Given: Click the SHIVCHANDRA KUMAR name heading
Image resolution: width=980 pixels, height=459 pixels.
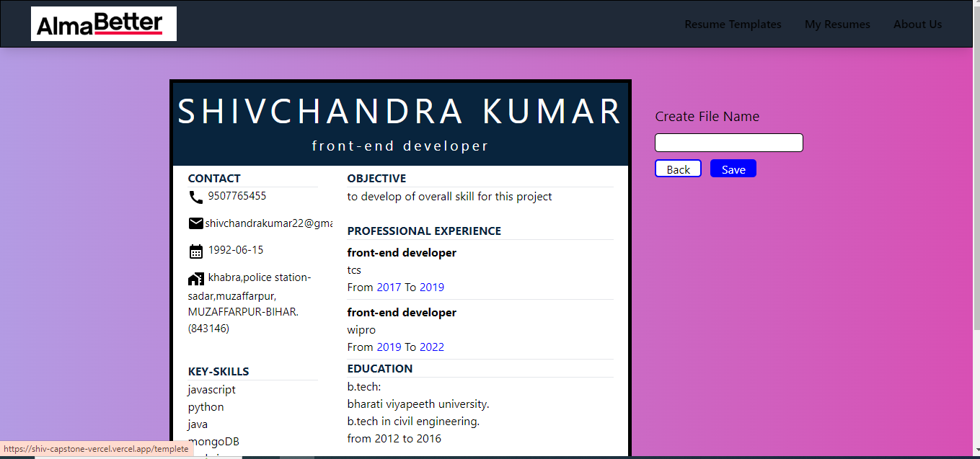Looking at the screenshot, I should (400, 111).
